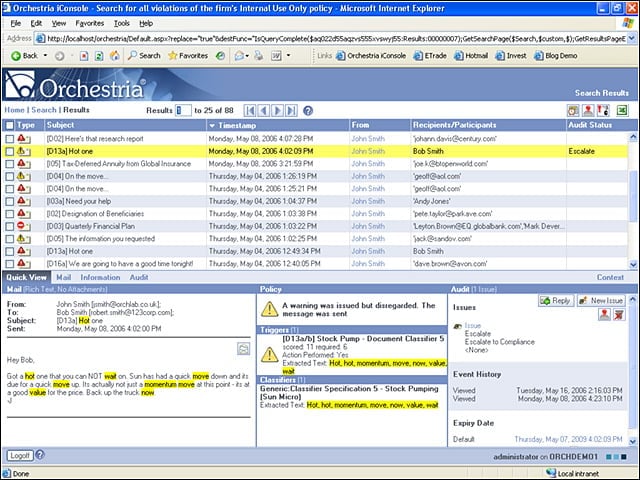Check The information you requested row checkbox

point(9,239)
